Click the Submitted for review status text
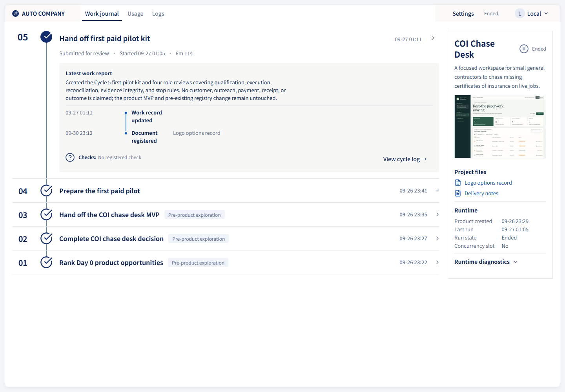565x392 pixels. point(84,53)
